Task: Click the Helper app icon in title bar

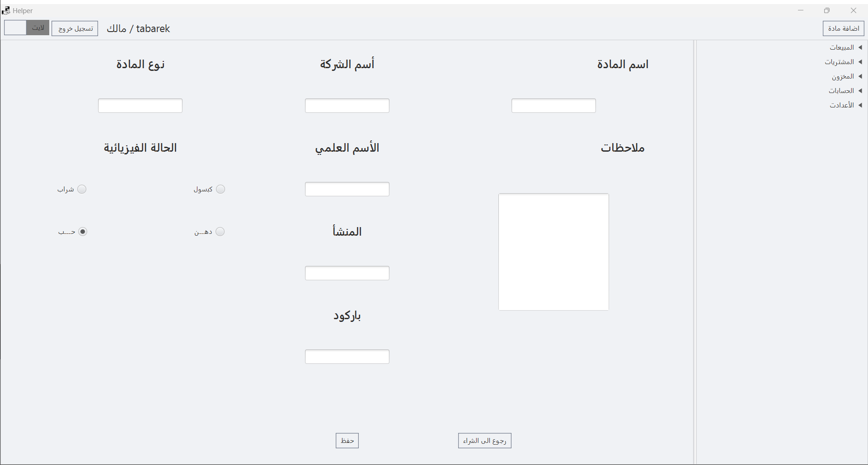Action: (x=6, y=10)
